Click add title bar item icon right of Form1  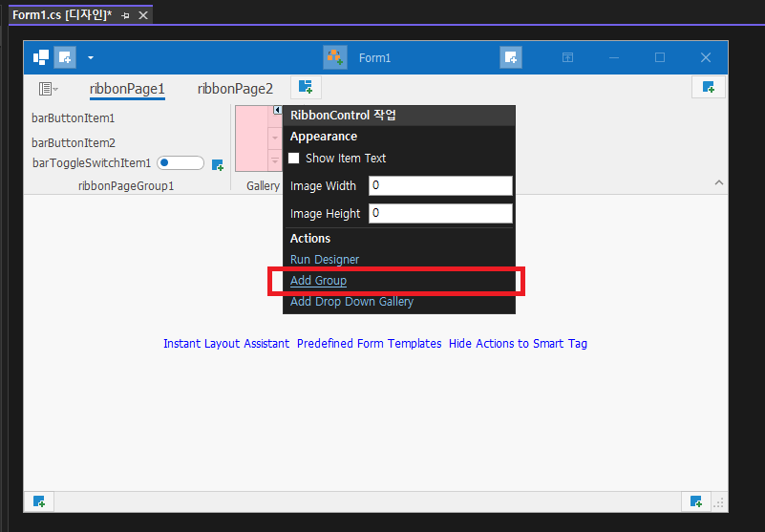(511, 57)
